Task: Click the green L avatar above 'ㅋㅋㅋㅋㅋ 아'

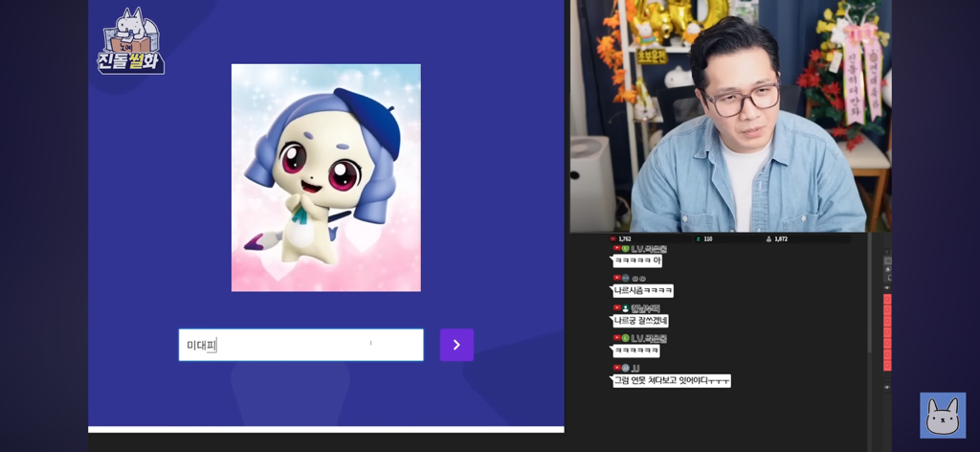Action: click(x=625, y=248)
